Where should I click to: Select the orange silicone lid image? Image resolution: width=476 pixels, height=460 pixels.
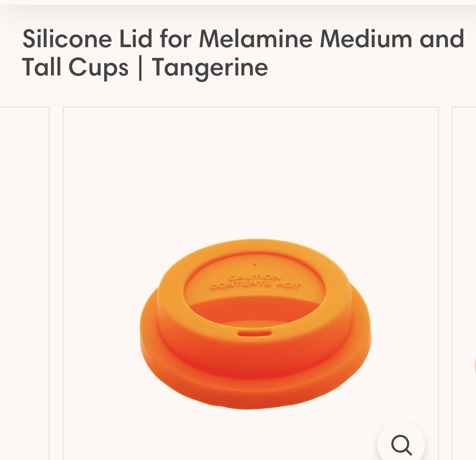(255, 324)
